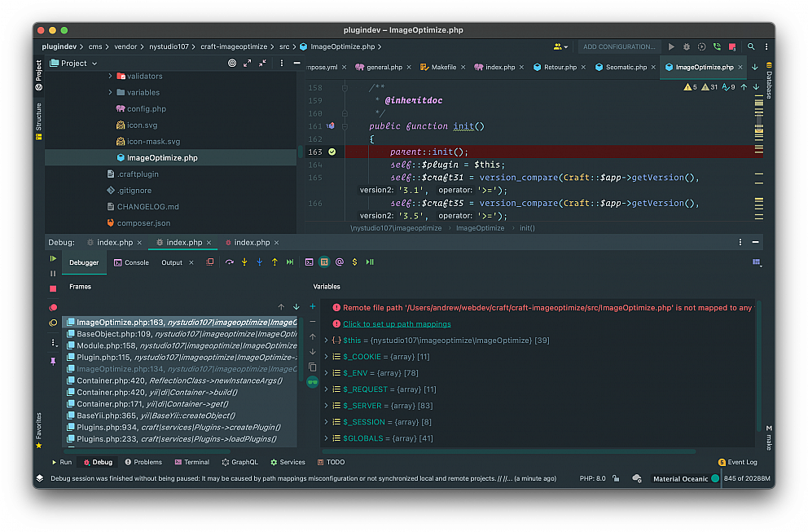
Task: Run with Coverage from the main toolbar
Action: tap(701, 46)
